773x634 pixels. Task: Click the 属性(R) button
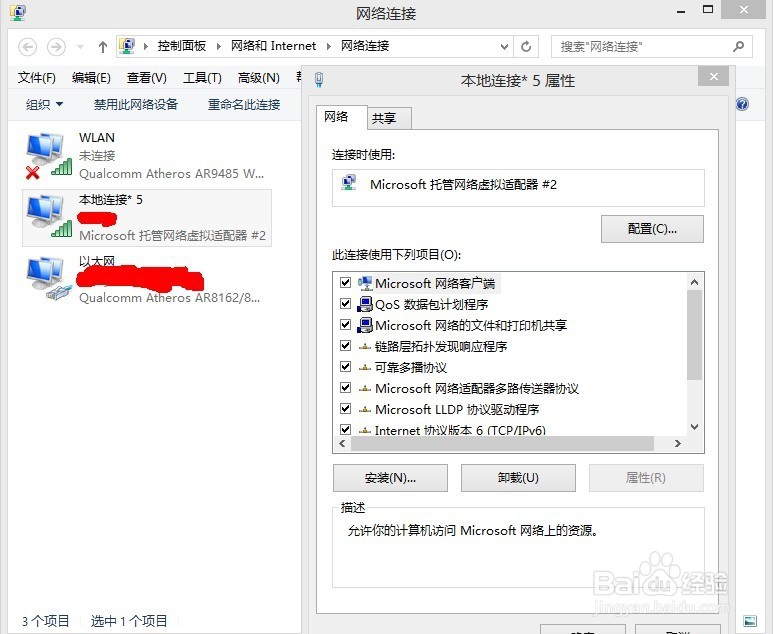pos(646,478)
